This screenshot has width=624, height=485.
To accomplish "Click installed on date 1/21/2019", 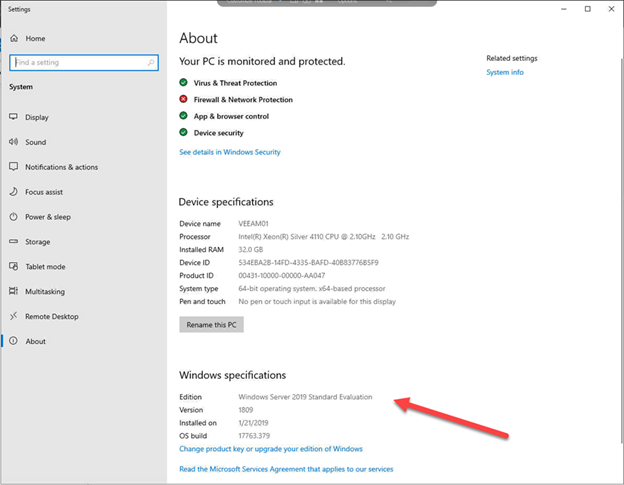I will [253, 423].
